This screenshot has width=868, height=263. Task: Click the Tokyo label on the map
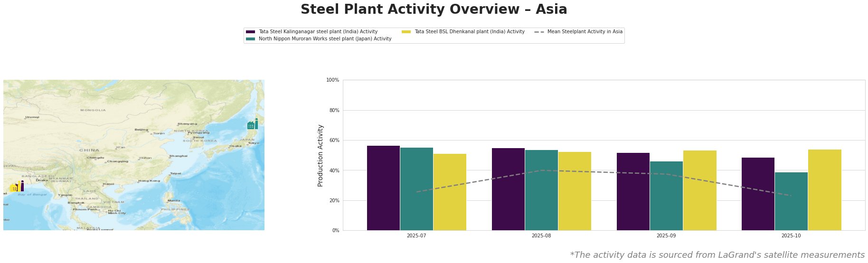point(254,143)
